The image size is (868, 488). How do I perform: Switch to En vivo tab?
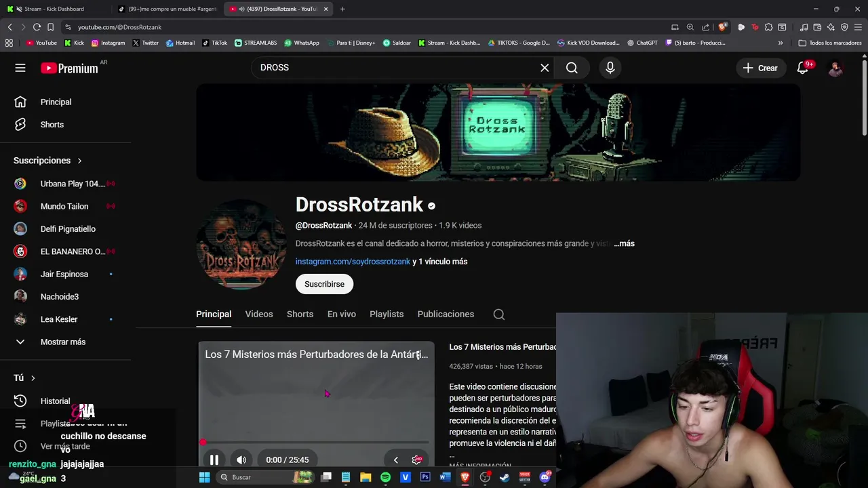[342, 314]
